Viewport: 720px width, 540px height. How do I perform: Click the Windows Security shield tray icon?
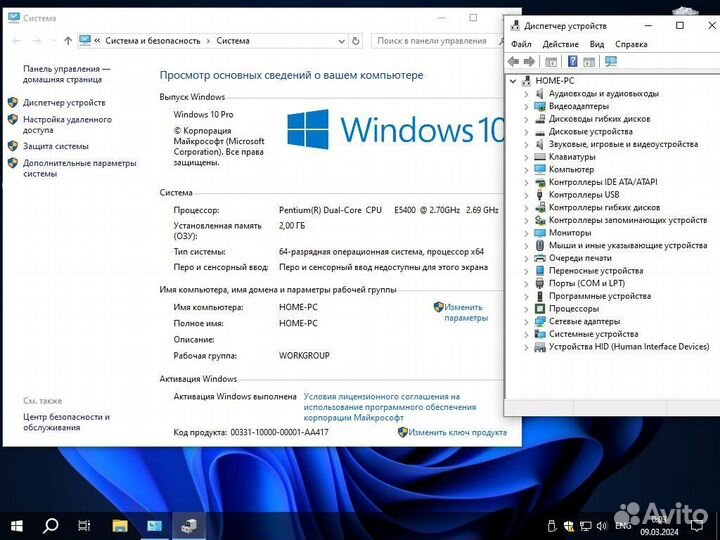[569, 526]
